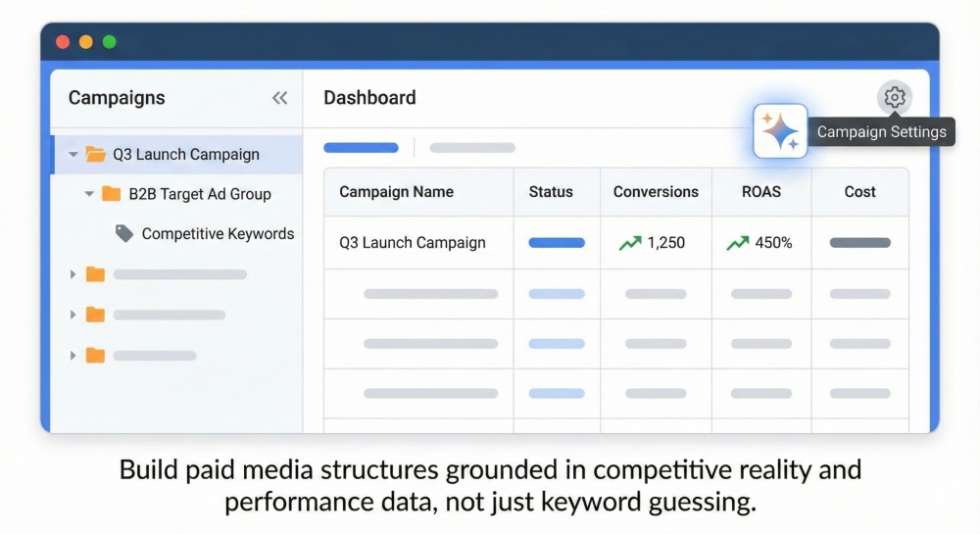Click the Cost bar for Q3 Launch Campaign

click(x=860, y=243)
